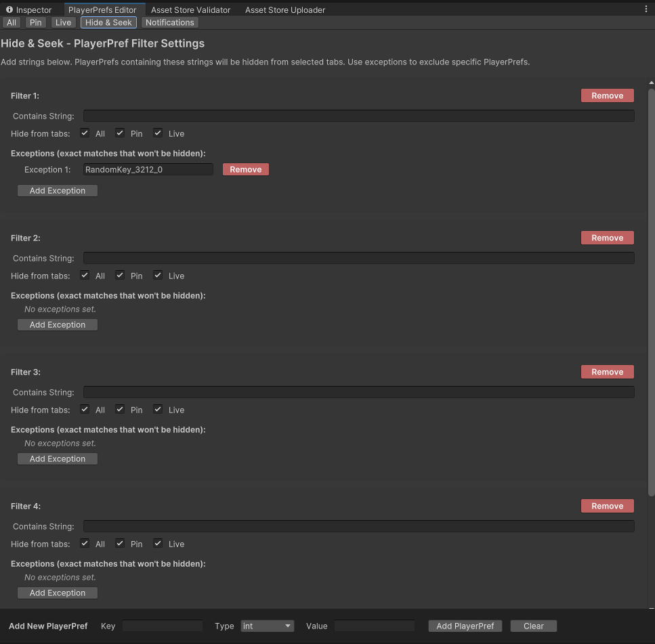Screen dimensions: 655x644
Task: Remove the RandomKey_3212_0 exception
Action: (x=245, y=169)
